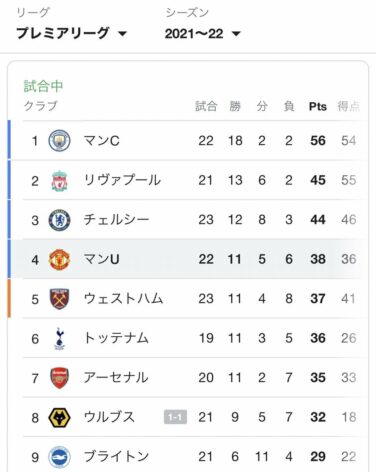Click the Tottenham cockerel crest

point(59,338)
